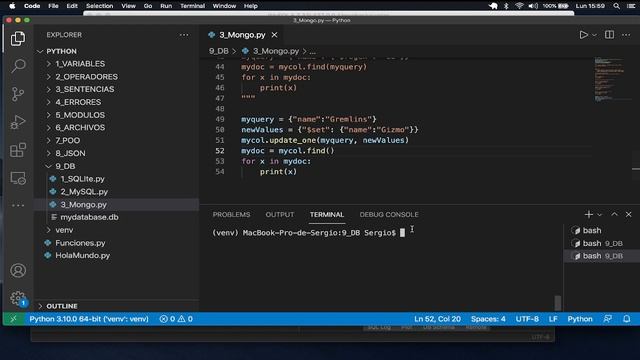Go to line via Ln 52, Col 20
Viewport: 640px width, 360px height.
tap(437, 319)
